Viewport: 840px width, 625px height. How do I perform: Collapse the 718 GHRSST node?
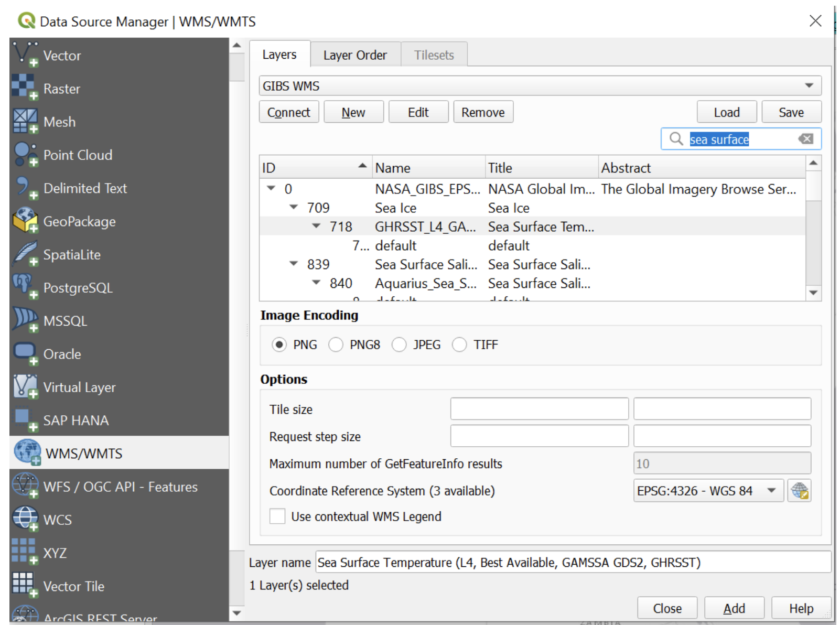point(316,226)
